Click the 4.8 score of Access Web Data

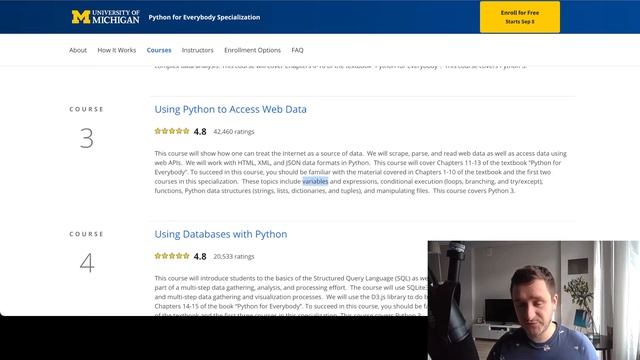200,131
